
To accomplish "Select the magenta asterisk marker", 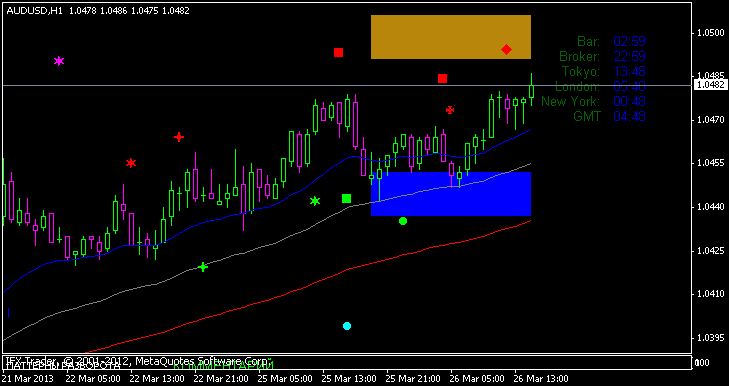I will point(59,61).
